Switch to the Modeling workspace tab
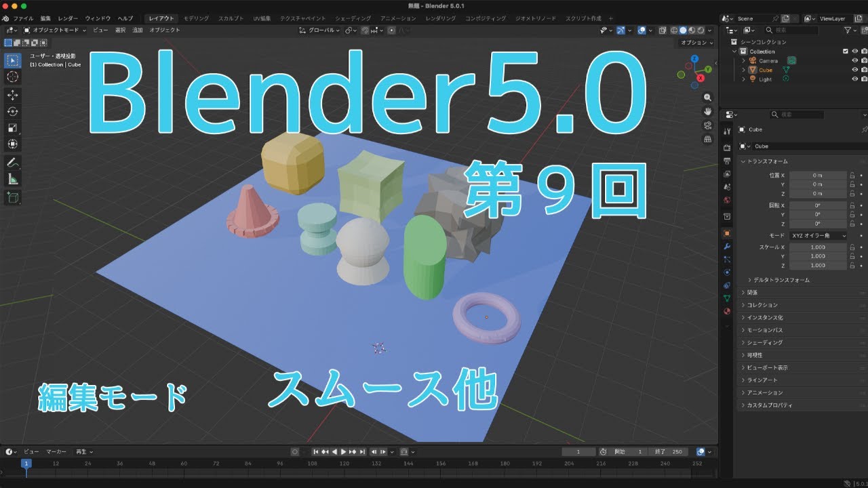Image resolution: width=868 pixels, height=488 pixels. (x=197, y=18)
